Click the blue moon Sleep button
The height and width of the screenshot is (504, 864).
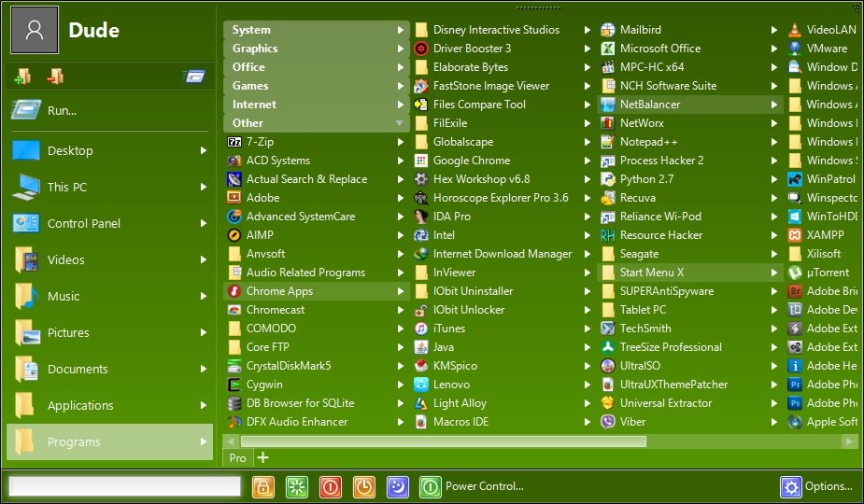[x=397, y=487]
